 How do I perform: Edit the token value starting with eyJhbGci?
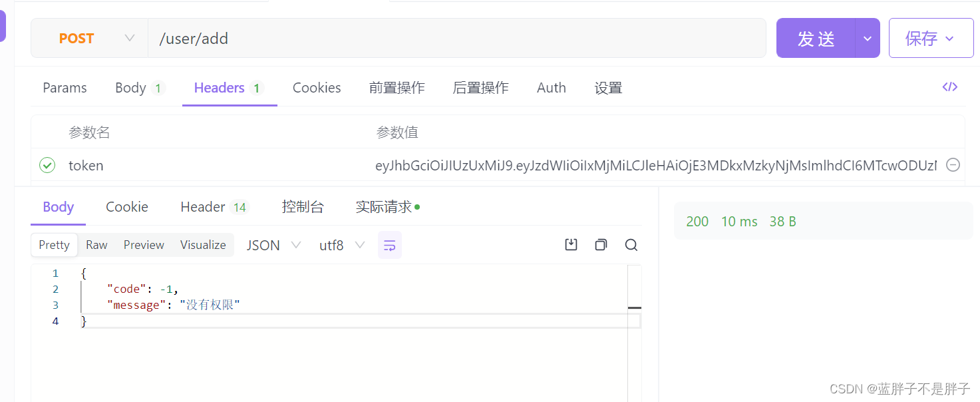tap(656, 166)
